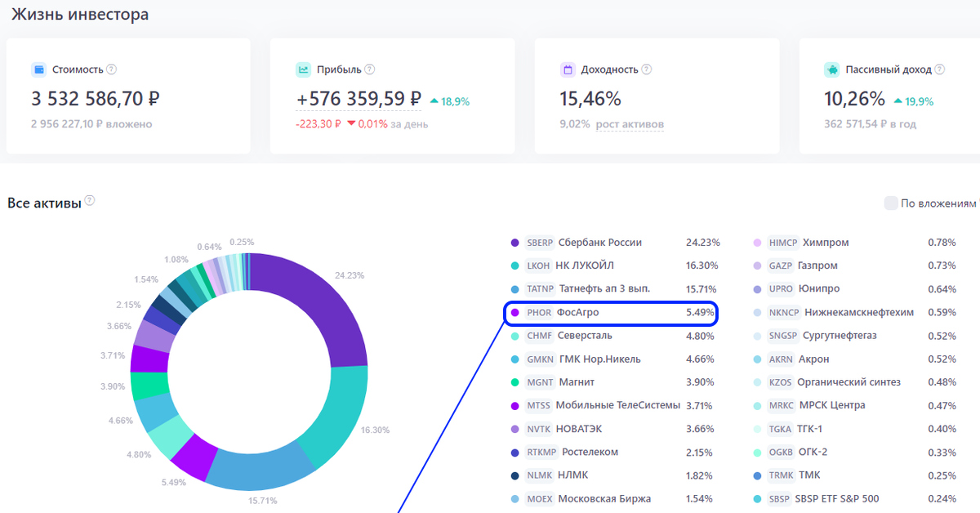Open the Мобильные ТелеСистемы asset
Viewport: 980px width, 513px height.
point(618,405)
